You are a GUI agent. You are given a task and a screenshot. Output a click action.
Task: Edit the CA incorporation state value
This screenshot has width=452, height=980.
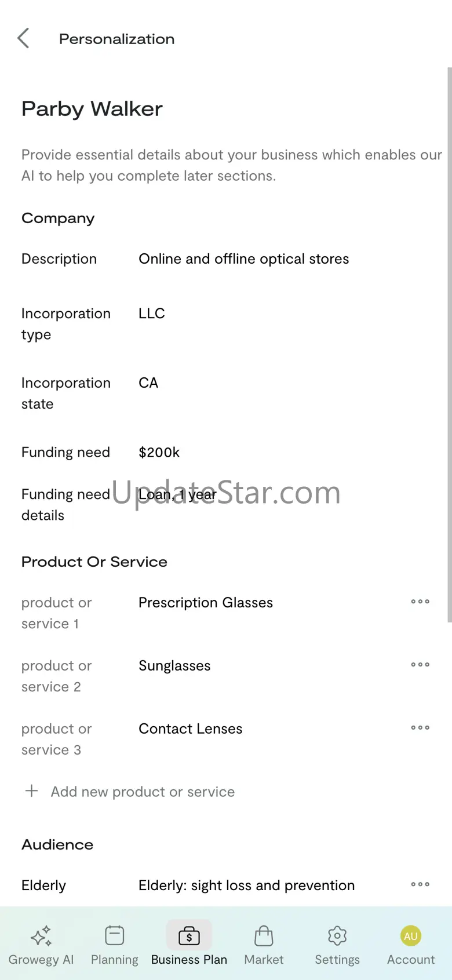[x=148, y=383]
